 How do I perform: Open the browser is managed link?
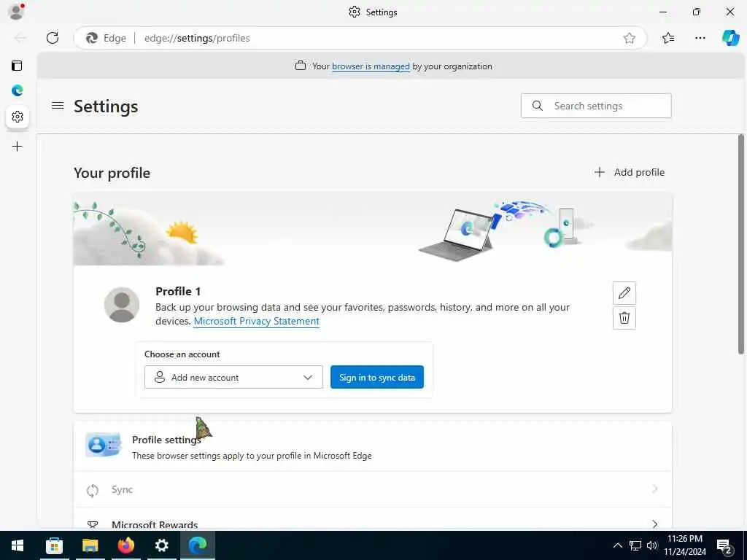(x=371, y=66)
